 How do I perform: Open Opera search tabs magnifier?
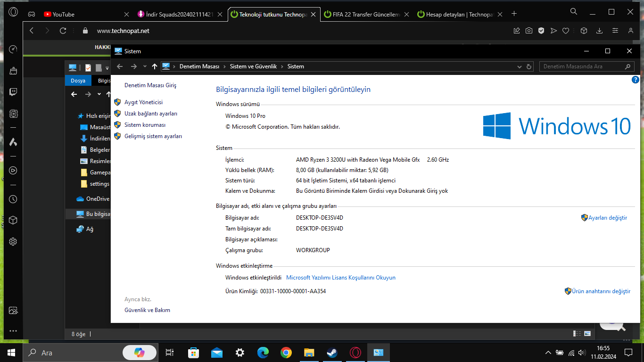pyautogui.click(x=574, y=11)
